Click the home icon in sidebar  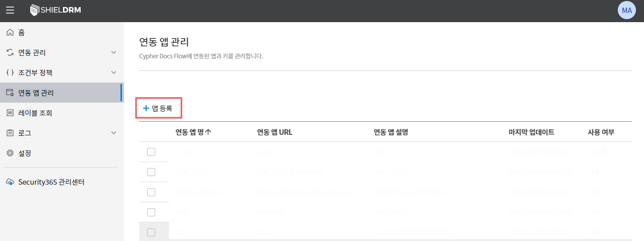(x=10, y=33)
